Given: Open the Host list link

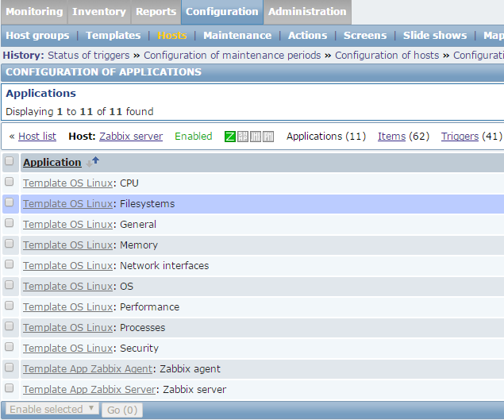Looking at the screenshot, I should pyautogui.click(x=37, y=137).
